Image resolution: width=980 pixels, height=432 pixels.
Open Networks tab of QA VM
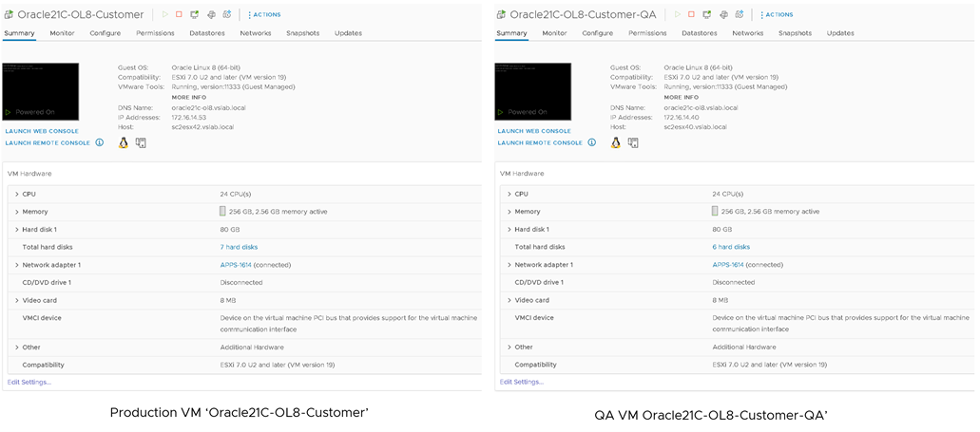(748, 33)
